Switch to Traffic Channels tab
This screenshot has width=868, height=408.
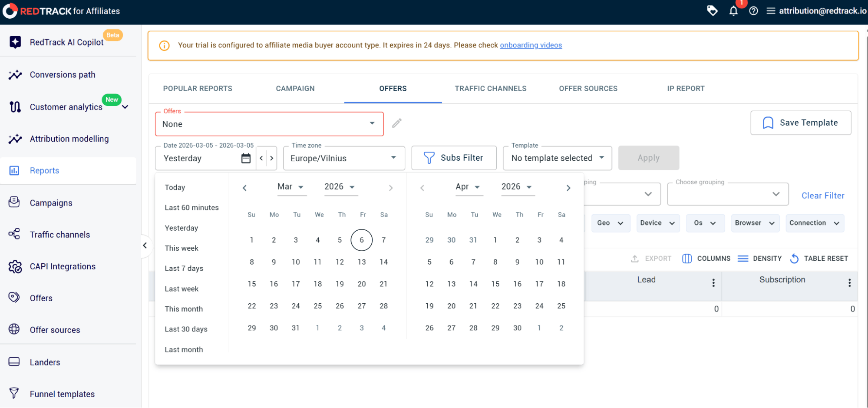pyautogui.click(x=491, y=89)
